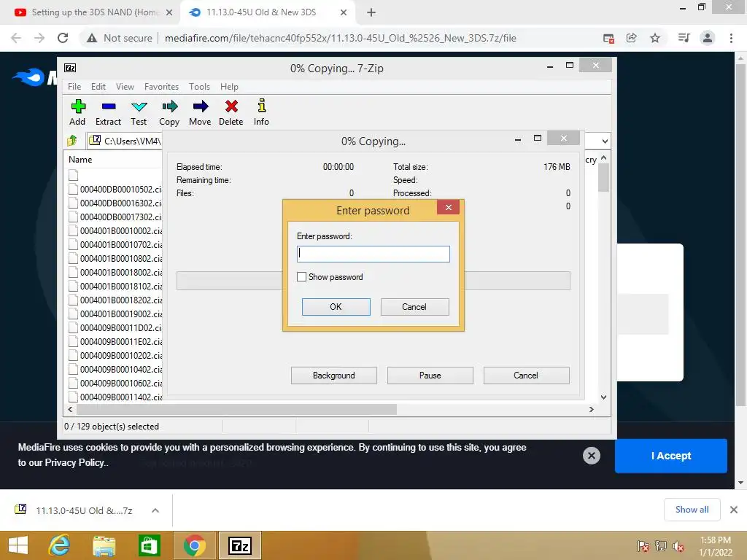Dismiss cookie banner with round X icon
This screenshot has height=560, width=747.
[591, 456]
